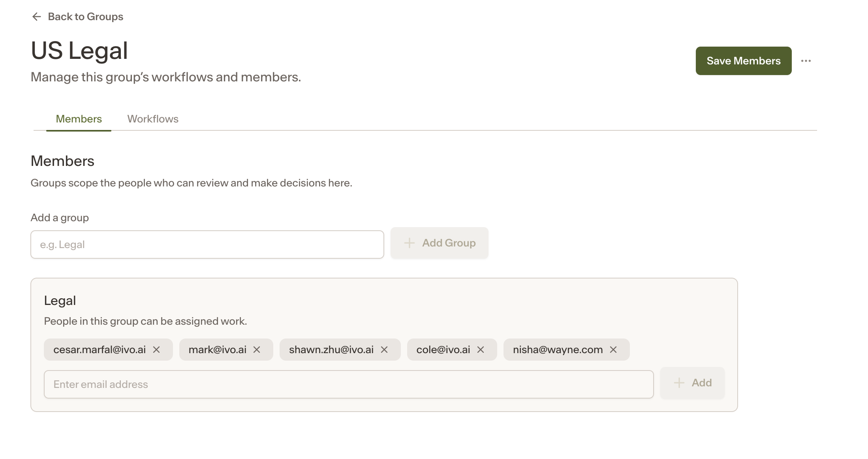The height and width of the screenshot is (459, 868).
Task: Click the shawn.zhu@ivo.ai email text
Action: (331, 350)
